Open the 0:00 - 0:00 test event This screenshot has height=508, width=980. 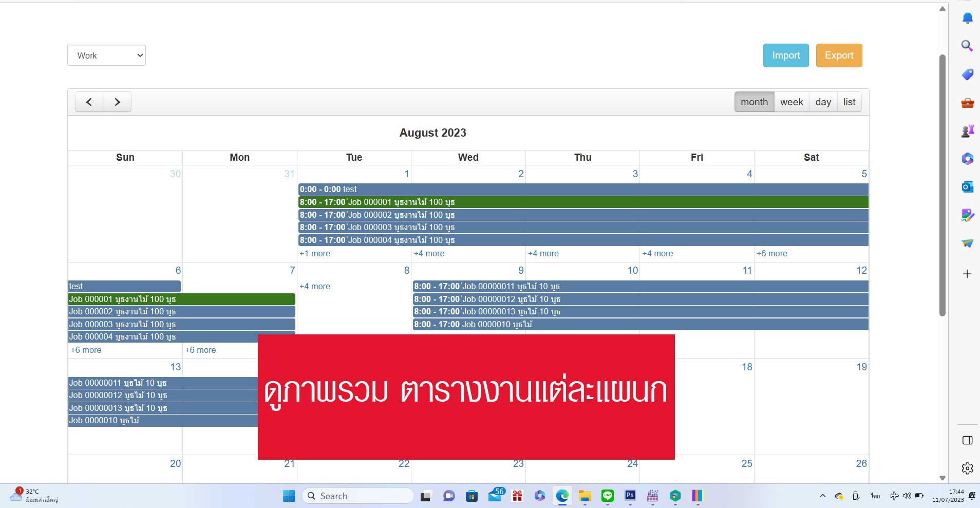pyautogui.click(x=583, y=189)
